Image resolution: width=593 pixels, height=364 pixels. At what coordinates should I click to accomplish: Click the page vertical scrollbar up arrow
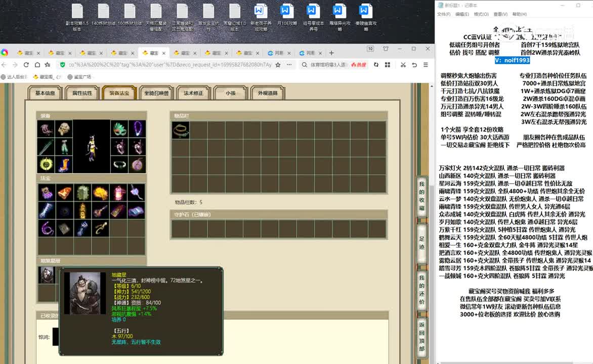tap(432, 86)
